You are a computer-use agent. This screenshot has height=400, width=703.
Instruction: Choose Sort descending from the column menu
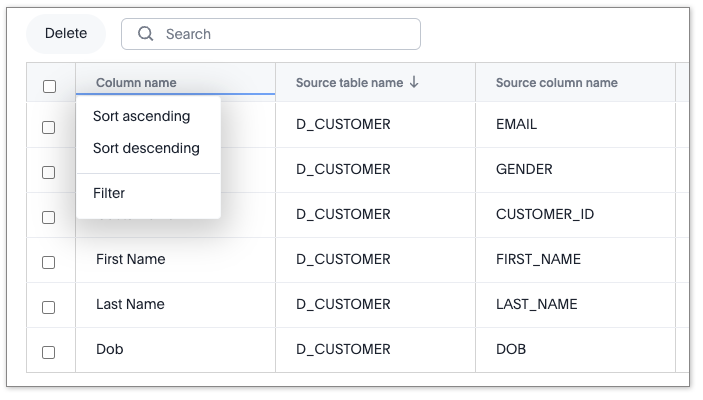pos(146,149)
